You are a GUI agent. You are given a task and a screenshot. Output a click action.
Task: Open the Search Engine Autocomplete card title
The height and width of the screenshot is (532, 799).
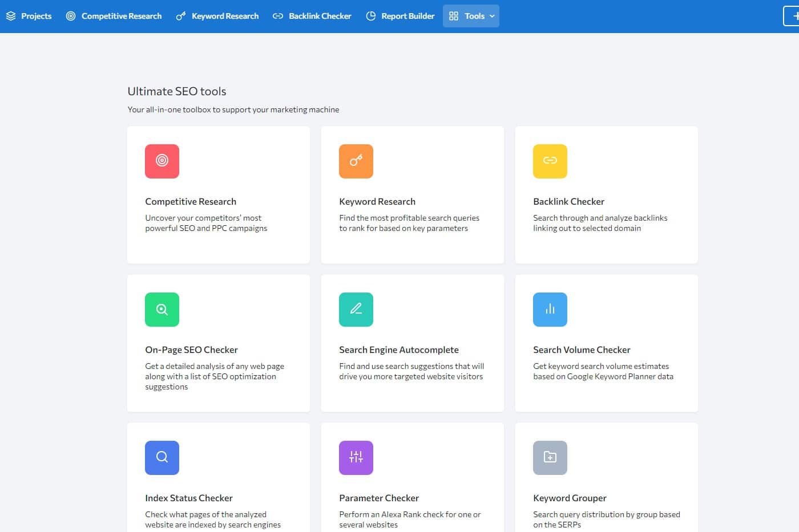tap(399, 350)
